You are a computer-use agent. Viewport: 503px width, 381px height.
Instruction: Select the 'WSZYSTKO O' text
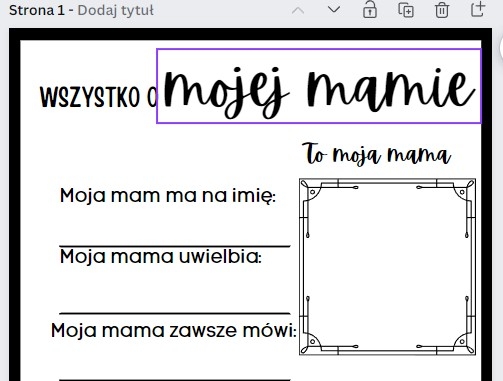98,97
